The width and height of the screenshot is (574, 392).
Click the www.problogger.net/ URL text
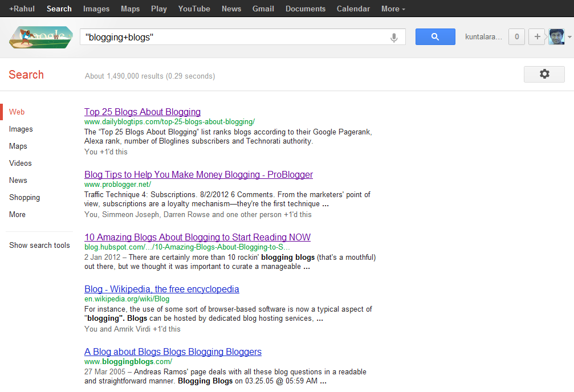[117, 185]
